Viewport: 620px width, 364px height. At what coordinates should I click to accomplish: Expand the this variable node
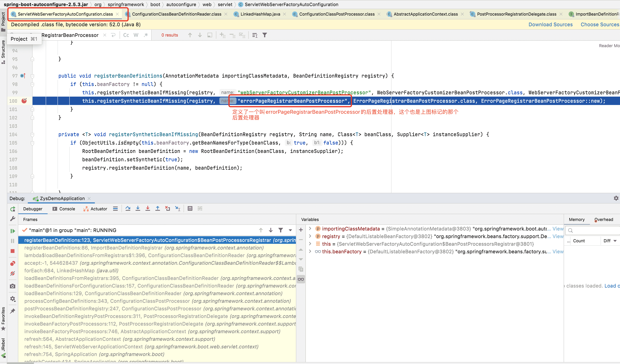310,244
